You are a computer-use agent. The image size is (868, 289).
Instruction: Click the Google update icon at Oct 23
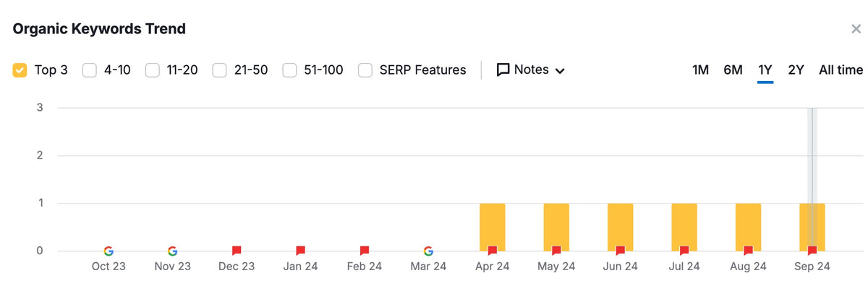[x=109, y=251]
